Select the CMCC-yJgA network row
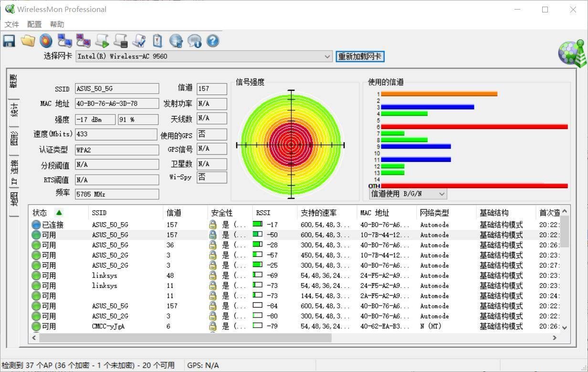The height and width of the screenshot is (372, 588). 295,326
